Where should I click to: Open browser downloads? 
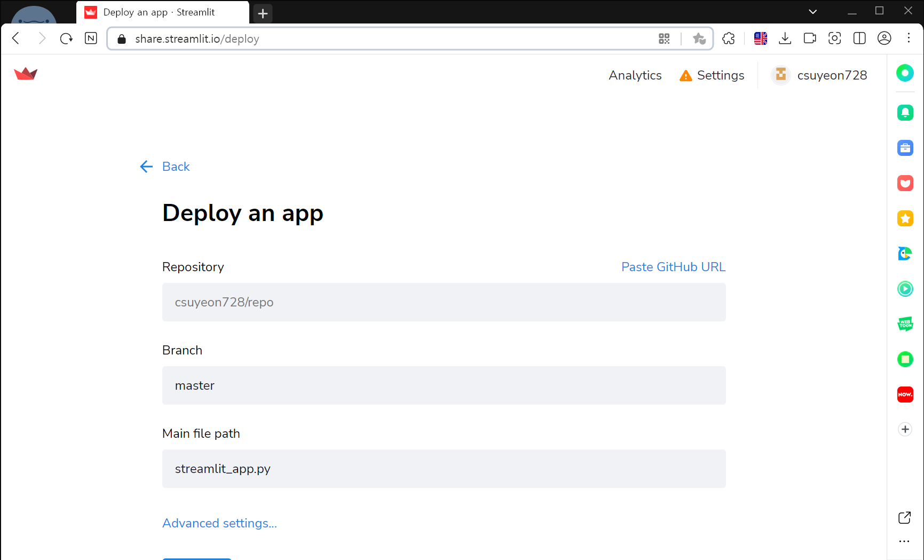pyautogui.click(x=785, y=38)
